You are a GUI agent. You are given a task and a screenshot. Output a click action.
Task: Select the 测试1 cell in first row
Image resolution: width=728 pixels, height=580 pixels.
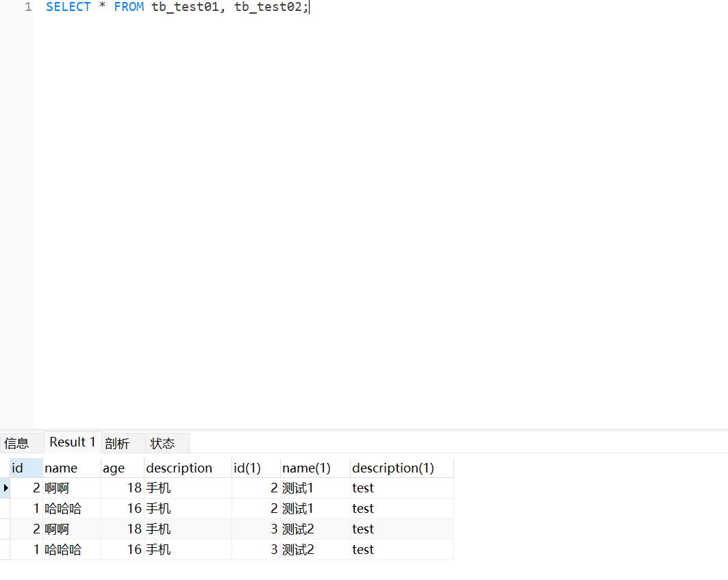pyautogui.click(x=316, y=488)
